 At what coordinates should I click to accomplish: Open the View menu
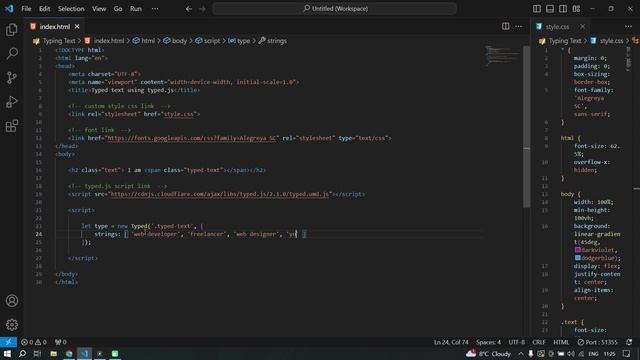(99, 9)
